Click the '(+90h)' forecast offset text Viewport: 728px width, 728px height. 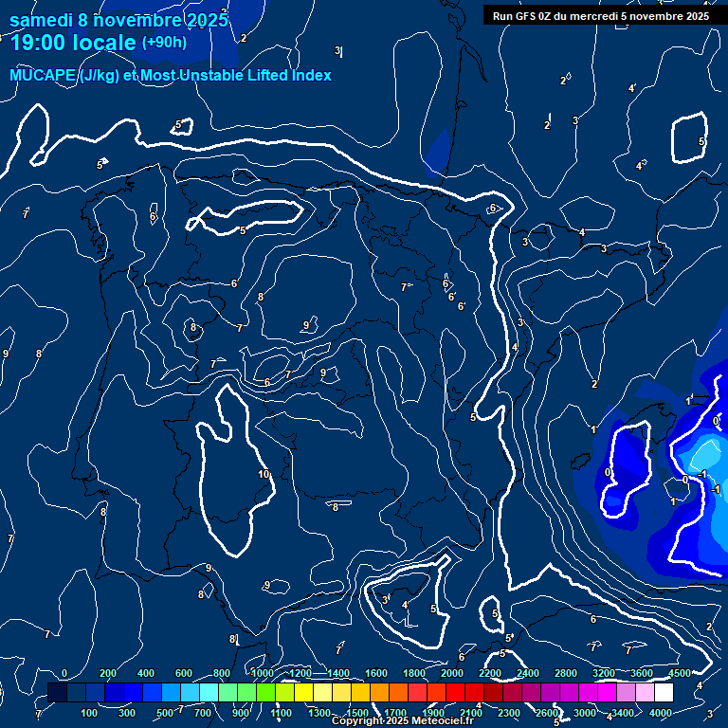(164, 43)
